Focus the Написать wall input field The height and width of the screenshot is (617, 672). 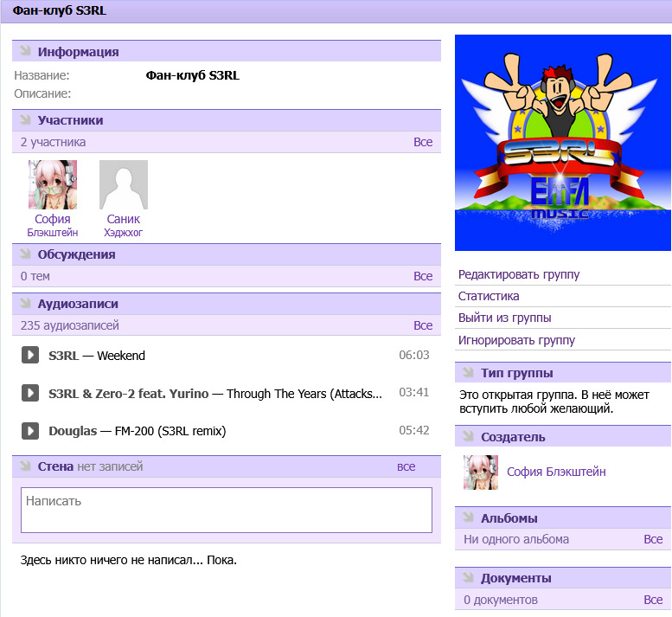tap(227, 510)
